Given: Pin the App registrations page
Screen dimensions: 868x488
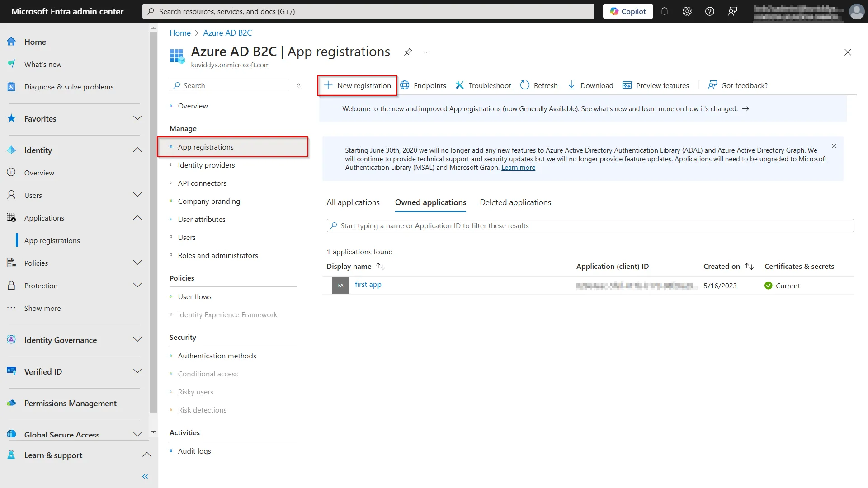Looking at the screenshot, I should pos(408,52).
